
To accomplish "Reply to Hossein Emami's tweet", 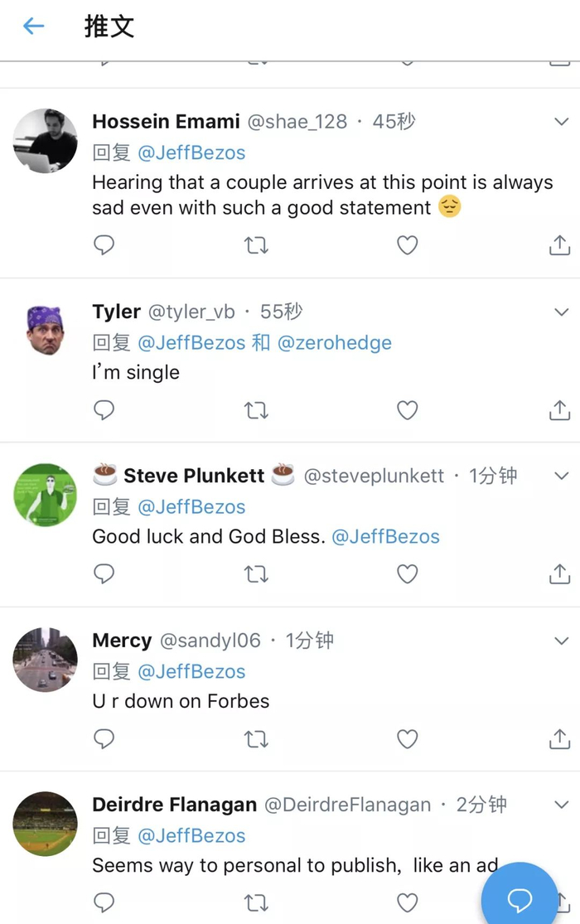I will (104, 245).
